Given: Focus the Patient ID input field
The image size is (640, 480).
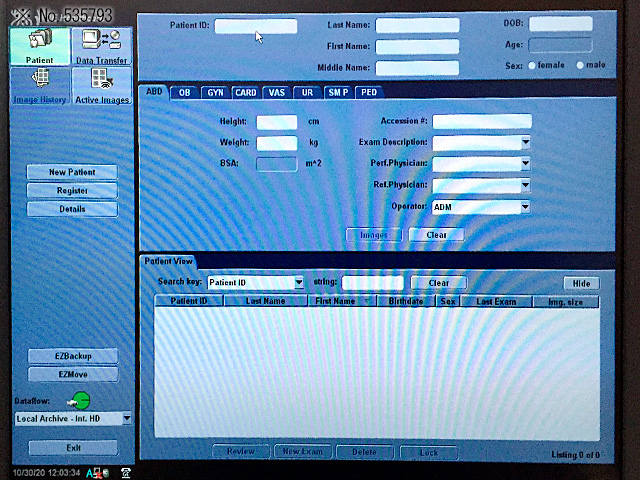Looking at the screenshot, I should [256, 26].
